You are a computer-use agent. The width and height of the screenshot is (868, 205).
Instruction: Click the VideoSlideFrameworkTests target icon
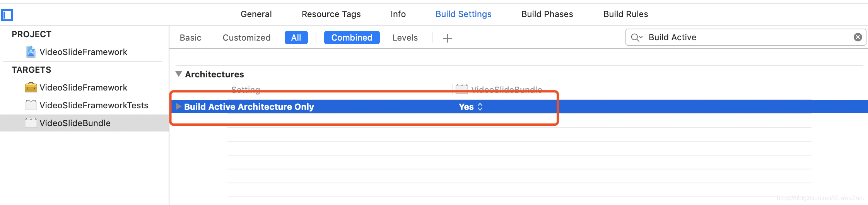pos(31,105)
